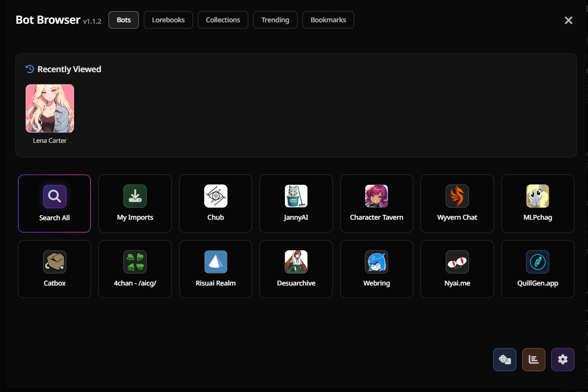Close the Bot Browser panel
This screenshot has width=588, height=392.
click(x=569, y=20)
